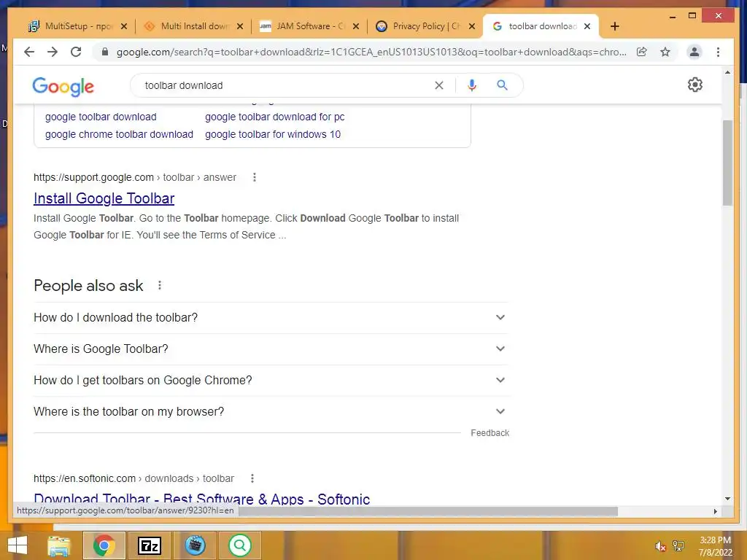Open the clapperboard video app in taskbar
747x560 pixels.
click(195, 545)
